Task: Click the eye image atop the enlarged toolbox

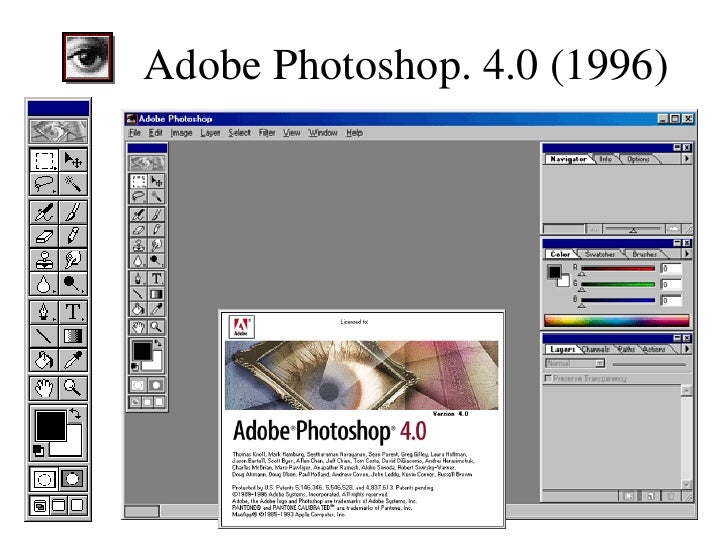Action: (x=58, y=131)
